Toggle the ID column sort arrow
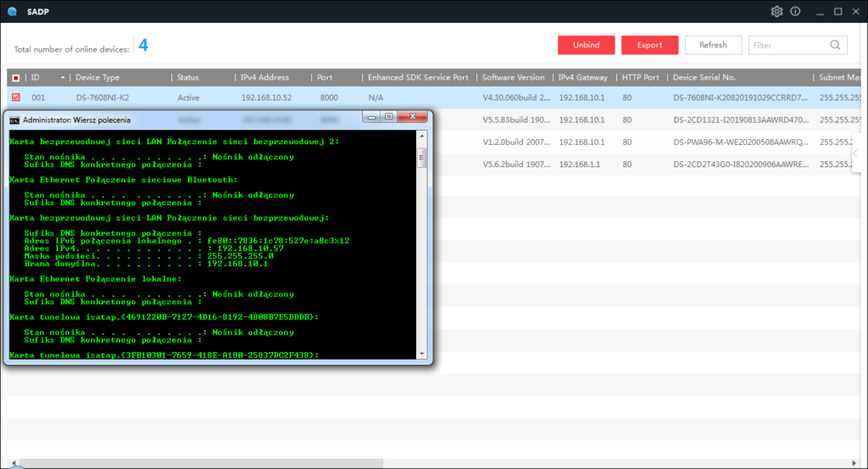 (64, 77)
